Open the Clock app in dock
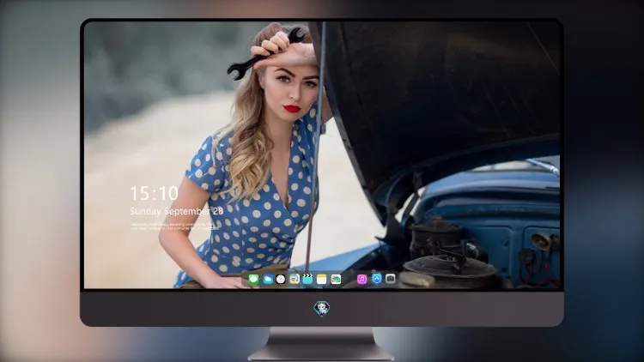Screen dimensions: 644x362 [281, 280]
